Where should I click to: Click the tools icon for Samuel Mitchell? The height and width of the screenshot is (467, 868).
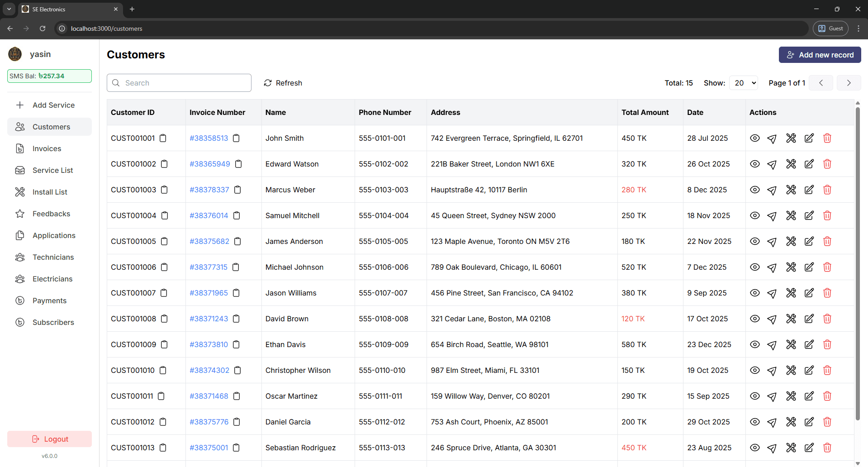click(x=791, y=215)
